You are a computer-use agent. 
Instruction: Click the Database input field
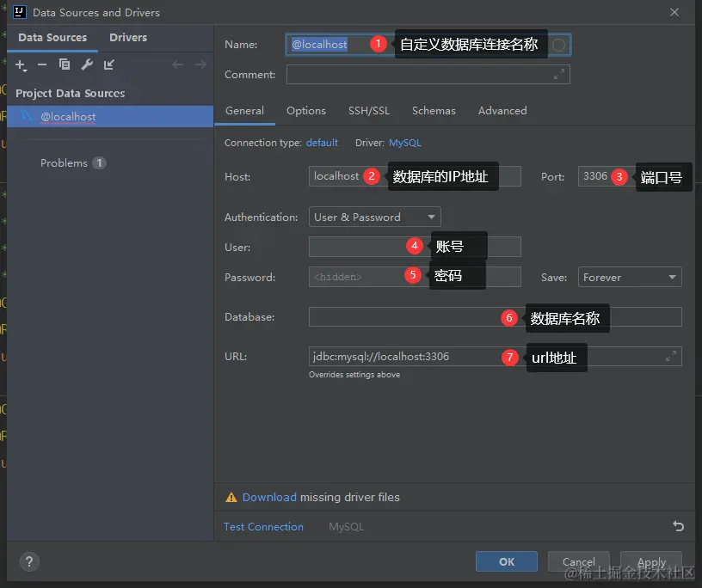click(496, 317)
